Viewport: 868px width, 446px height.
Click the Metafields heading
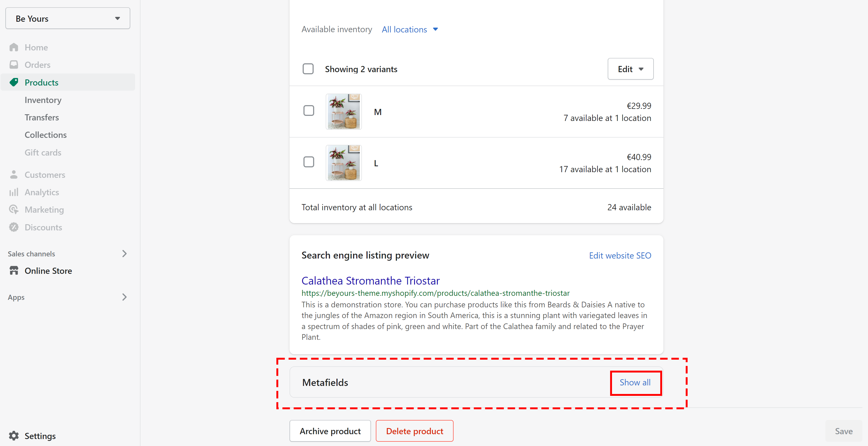[x=325, y=383]
